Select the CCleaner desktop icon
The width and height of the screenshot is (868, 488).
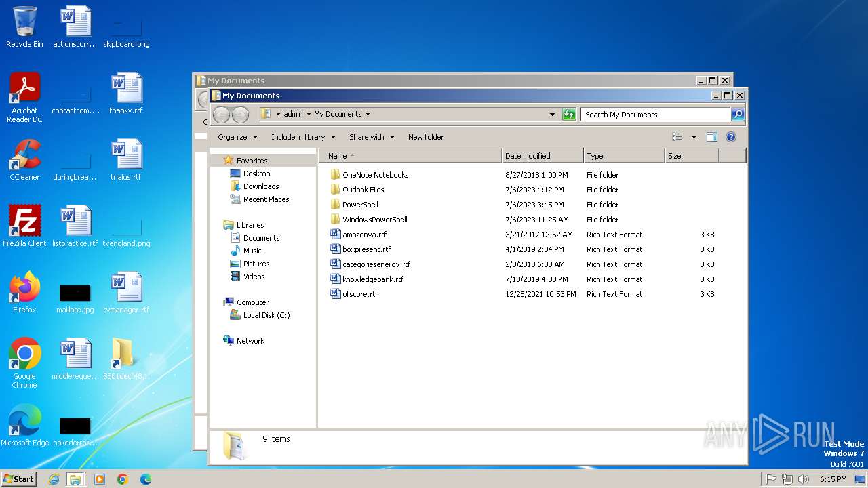(x=24, y=160)
